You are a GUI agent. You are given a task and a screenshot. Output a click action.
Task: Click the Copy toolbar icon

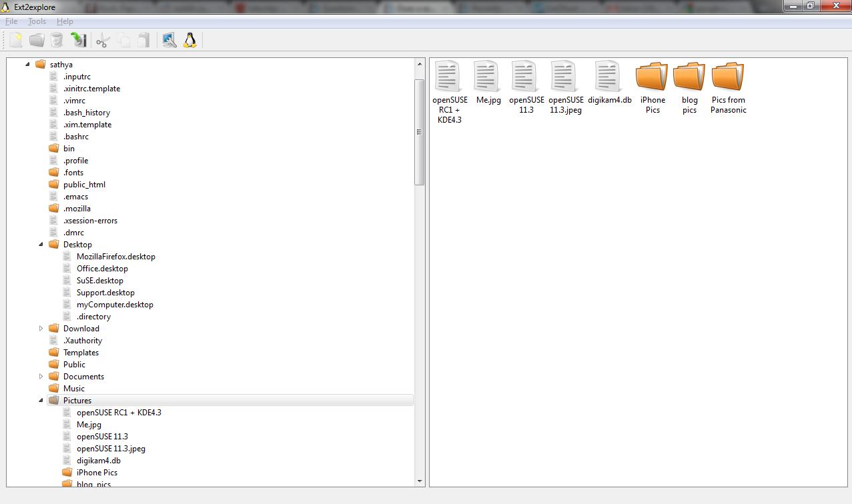123,41
